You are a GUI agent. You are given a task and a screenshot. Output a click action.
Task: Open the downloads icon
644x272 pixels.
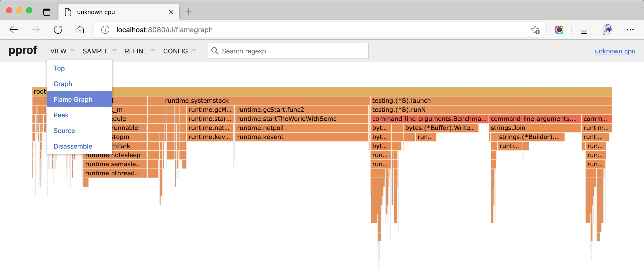click(584, 30)
